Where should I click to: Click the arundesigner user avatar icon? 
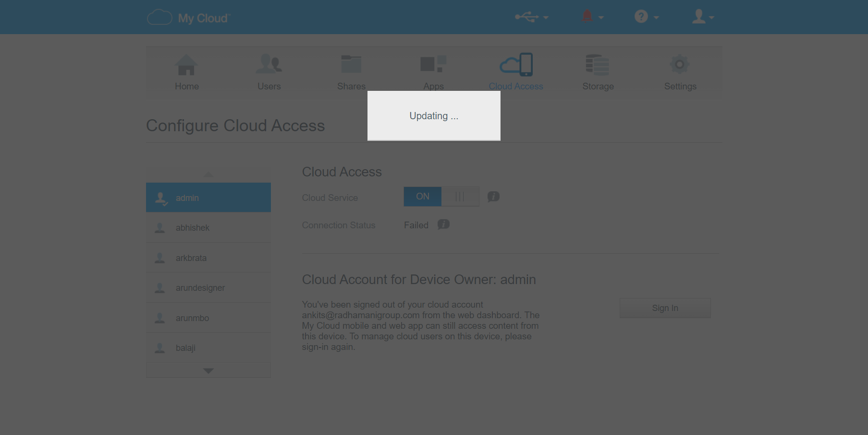(x=160, y=288)
